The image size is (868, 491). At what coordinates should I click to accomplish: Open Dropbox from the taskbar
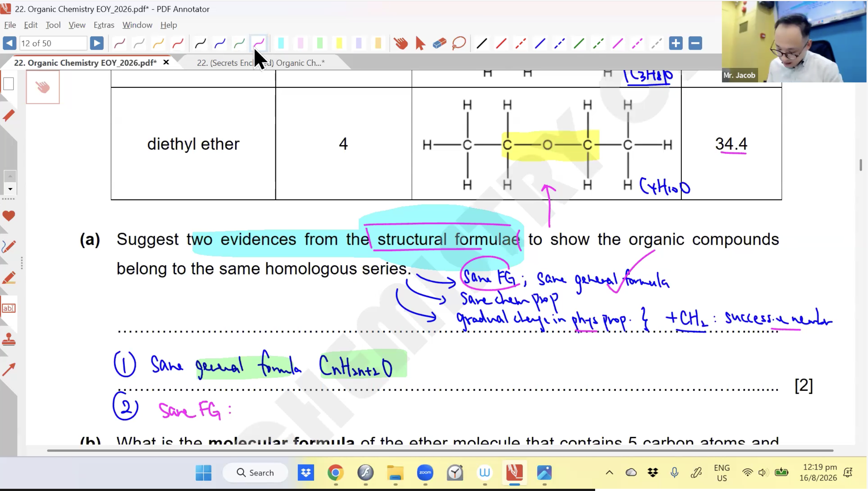coord(306,473)
